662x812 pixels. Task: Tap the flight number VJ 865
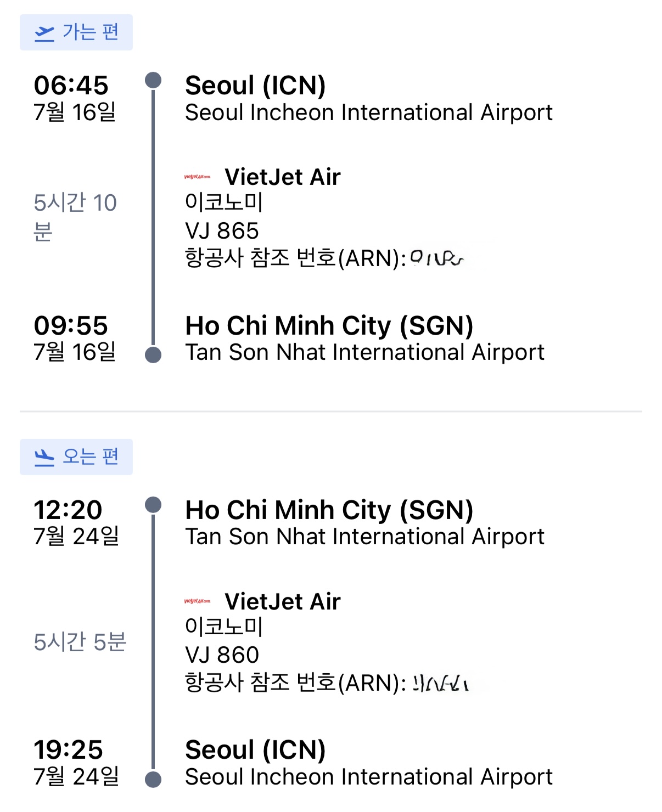pos(222,231)
